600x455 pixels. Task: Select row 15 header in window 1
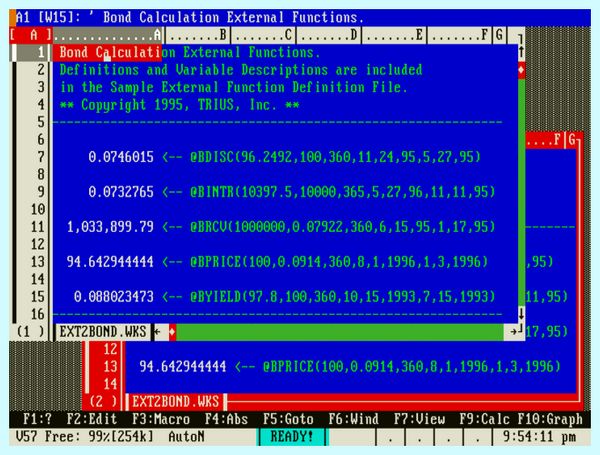pyautogui.click(x=34, y=297)
